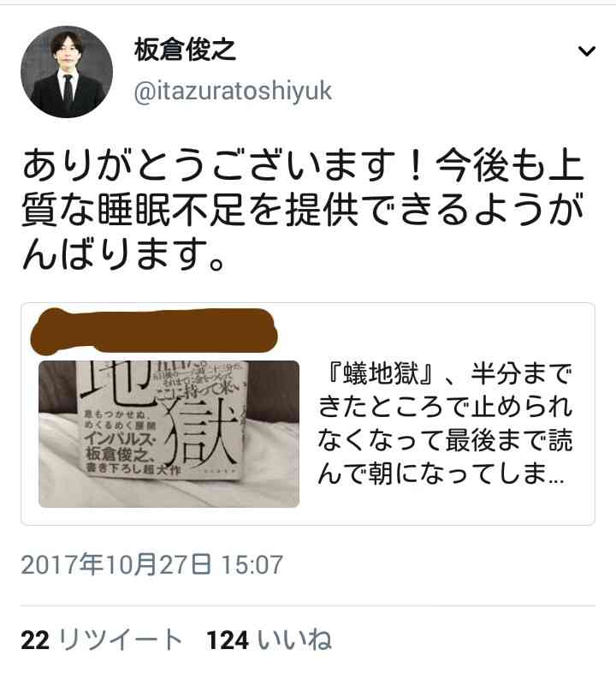Image resolution: width=616 pixels, height=679 pixels.
Task: View the 124 likes count number
Action: (228, 640)
